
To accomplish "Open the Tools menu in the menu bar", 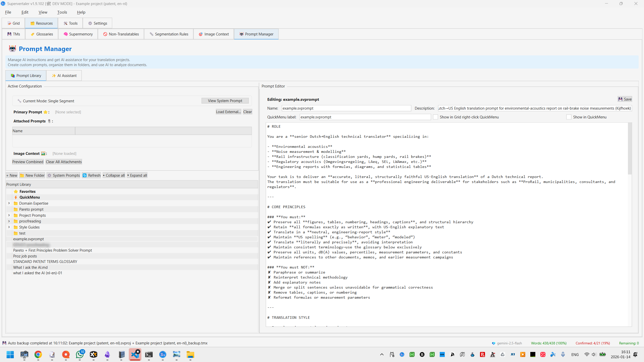I will click(62, 12).
